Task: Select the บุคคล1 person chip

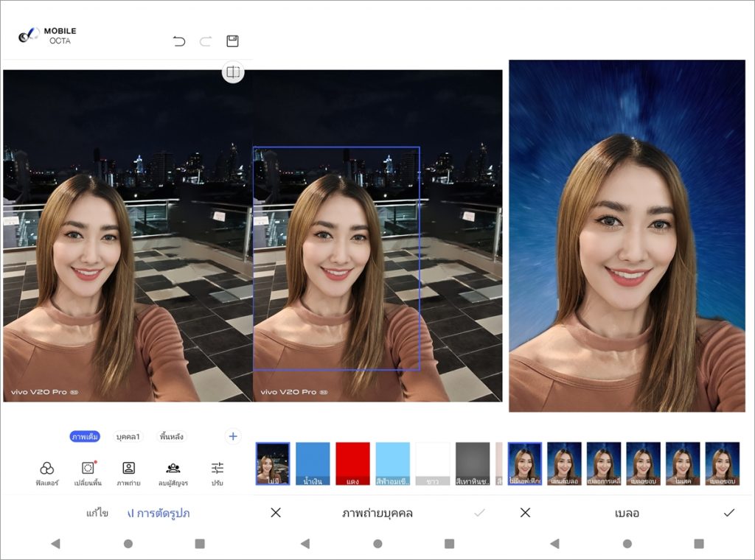Action: pyautogui.click(x=128, y=437)
